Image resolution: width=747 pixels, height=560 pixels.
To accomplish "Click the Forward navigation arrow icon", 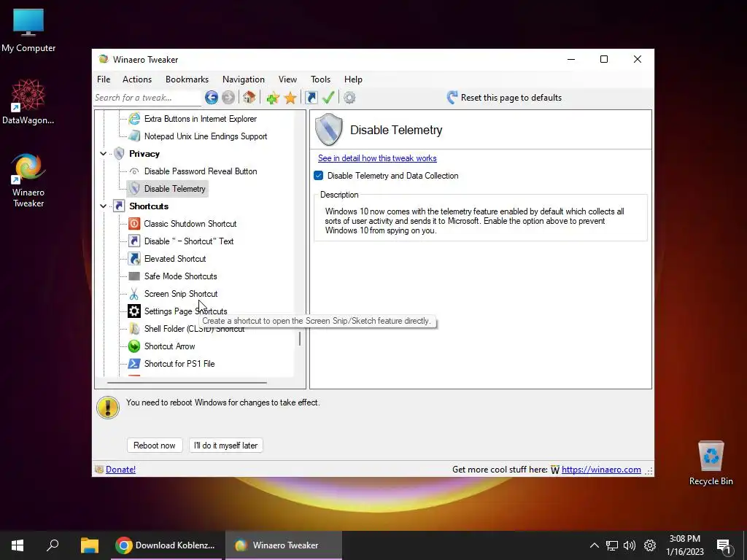I will (228, 98).
